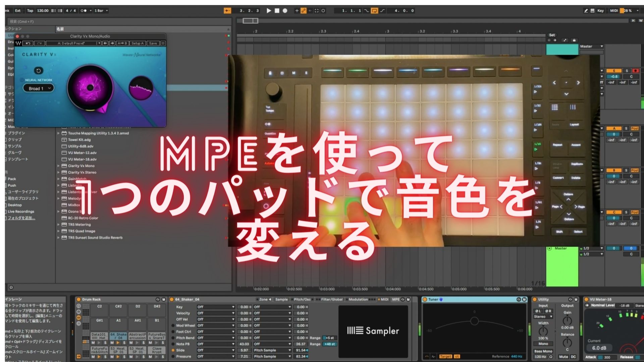Open the Neural Network Broad 1 dropdown
This screenshot has width=644, height=362.
pos(38,88)
